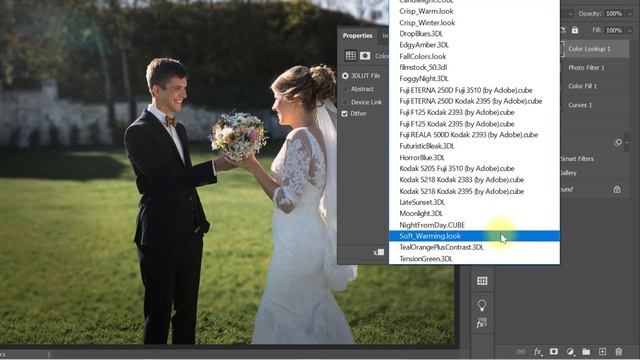640x360 pixels.
Task: Choose Fuji F125 Kodak 2393 LUT
Action: [474, 112]
